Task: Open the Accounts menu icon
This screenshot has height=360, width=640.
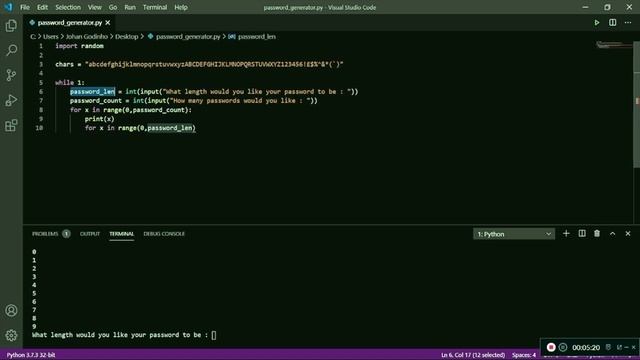Action: tap(11, 311)
